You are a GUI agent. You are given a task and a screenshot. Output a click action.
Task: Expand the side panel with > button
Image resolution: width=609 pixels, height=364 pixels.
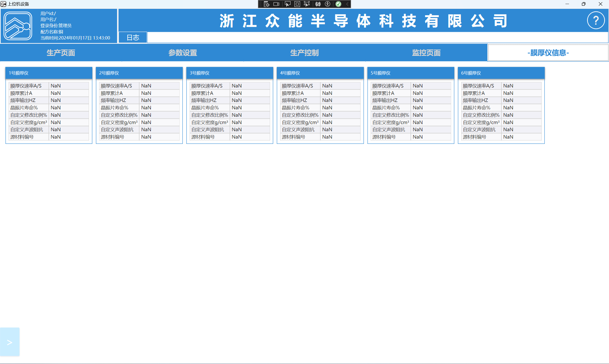(10, 342)
